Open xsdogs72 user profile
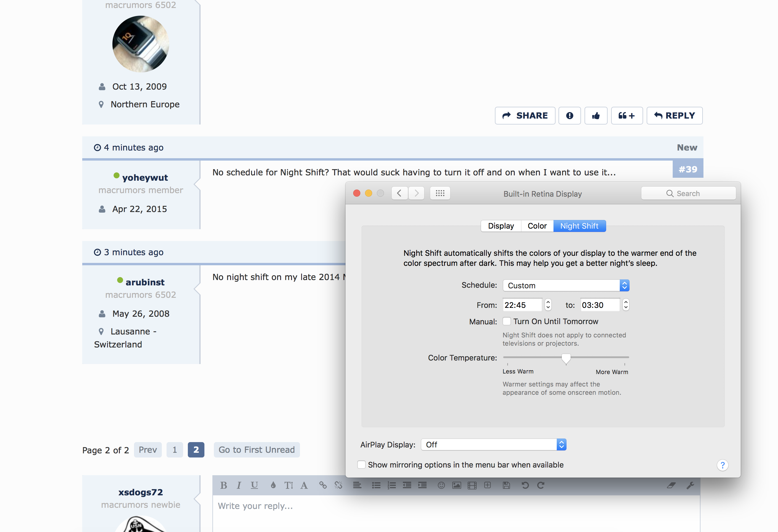This screenshot has width=778, height=532. [141, 492]
